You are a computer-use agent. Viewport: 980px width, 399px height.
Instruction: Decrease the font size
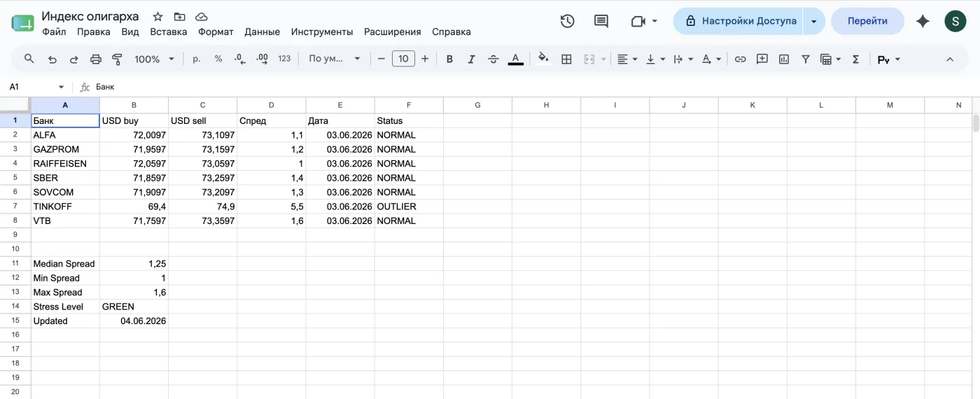[381, 59]
